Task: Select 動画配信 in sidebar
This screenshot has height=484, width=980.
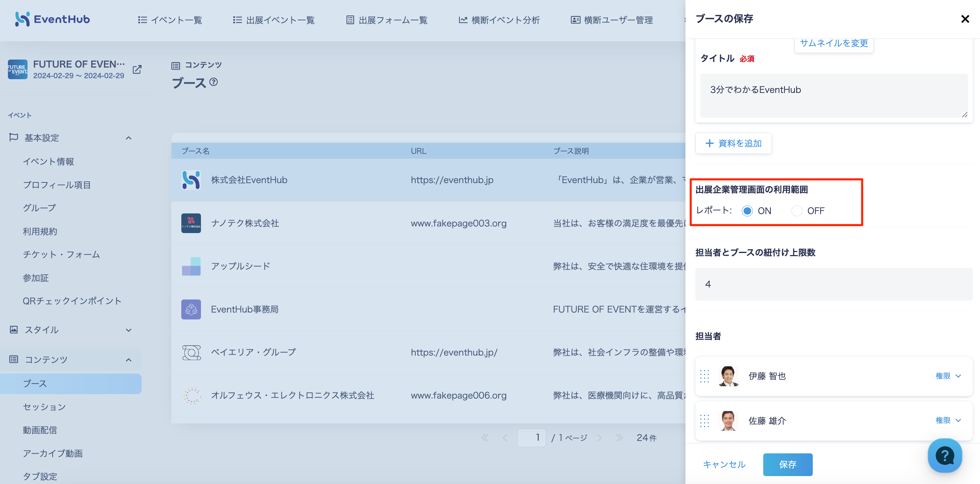Action: (x=40, y=430)
